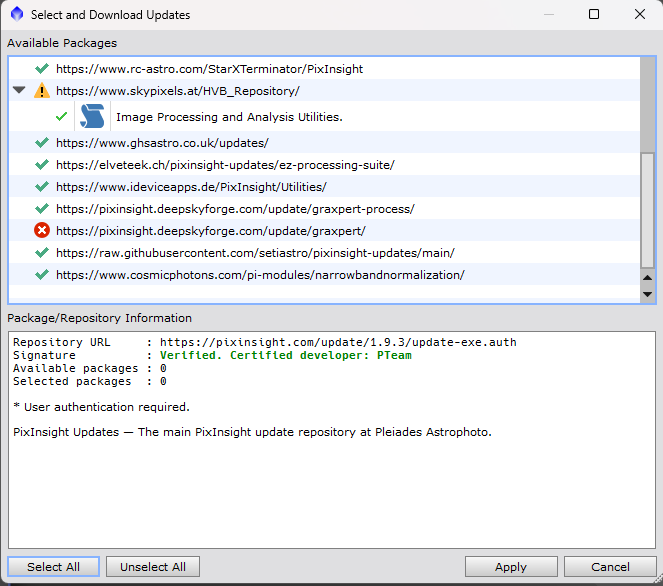Click the green checkmark beside the elveteek ez-processing-suite
The height and width of the screenshot is (586, 663).
point(41,165)
